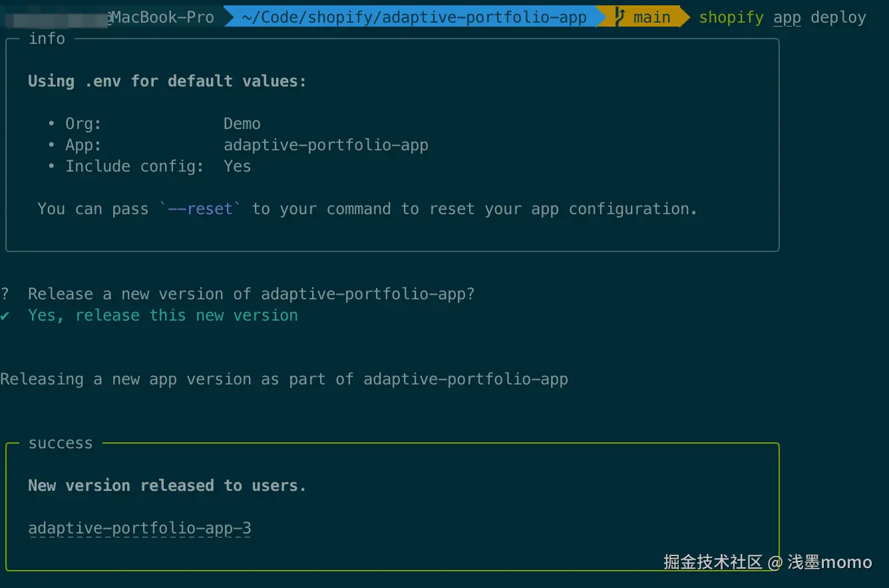Click Yes, release this new version
The width and height of the screenshot is (889, 588).
tap(163, 315)
